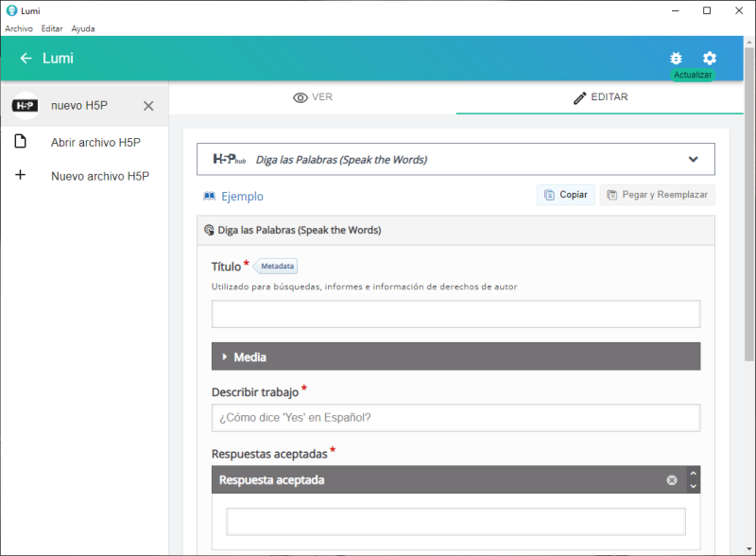
Task: Switch to the EDITAR tab
Action: point(600,97)
